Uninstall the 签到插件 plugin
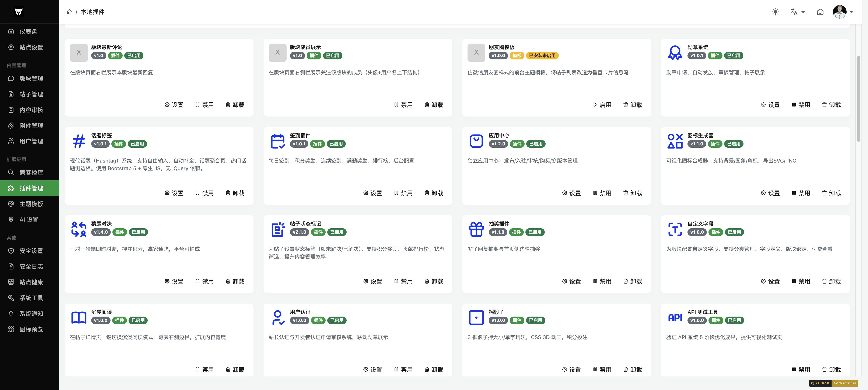 [x=434, y=193]
